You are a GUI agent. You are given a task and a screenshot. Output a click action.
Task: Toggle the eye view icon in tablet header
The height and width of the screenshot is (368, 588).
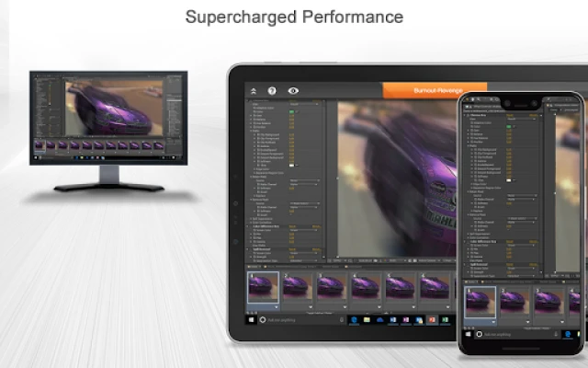(293, 91)
